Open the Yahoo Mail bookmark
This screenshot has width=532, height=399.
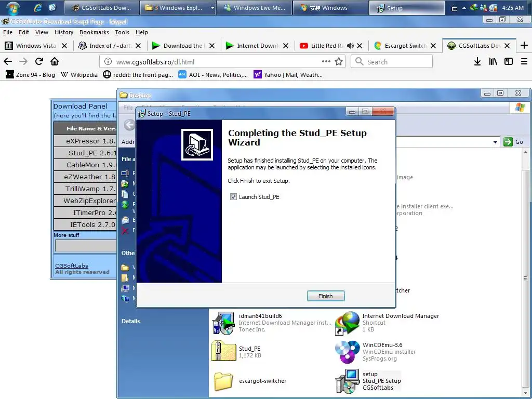(x=288, y=75)
